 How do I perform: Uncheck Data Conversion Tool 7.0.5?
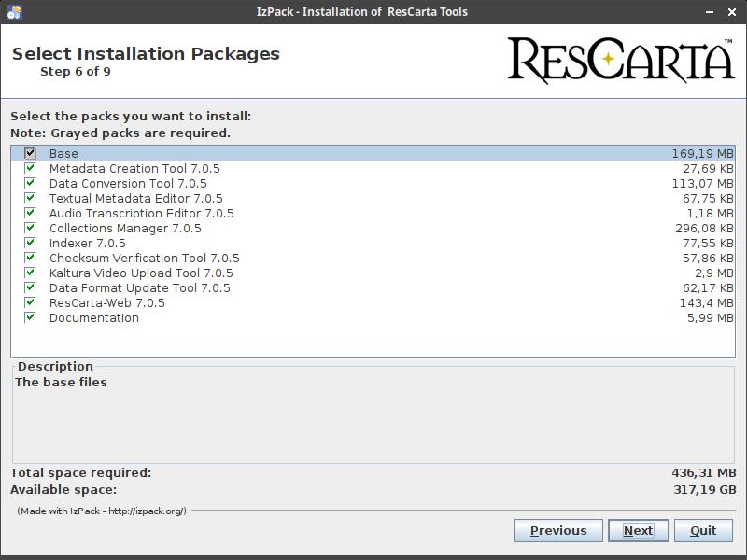click(x=30, y=183)
